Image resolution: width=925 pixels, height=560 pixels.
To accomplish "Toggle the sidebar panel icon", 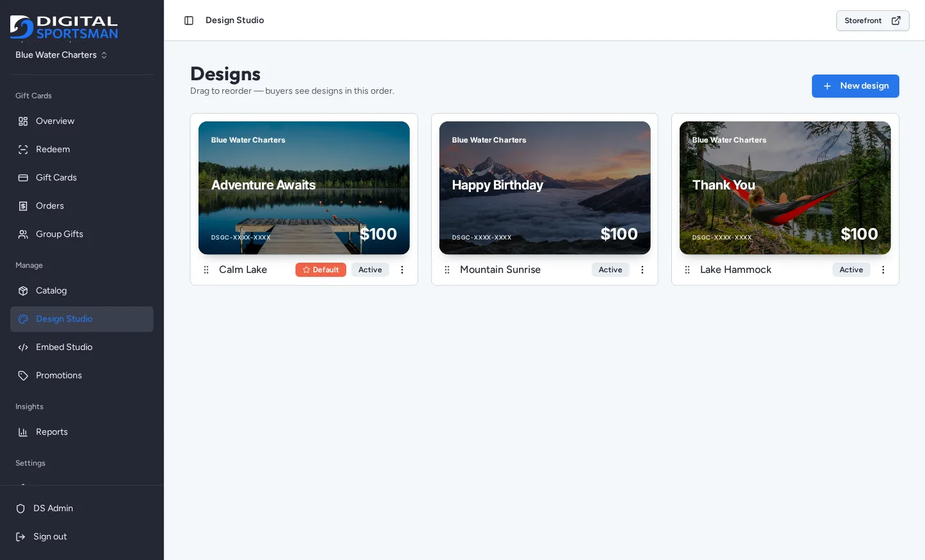I will 189,21.
